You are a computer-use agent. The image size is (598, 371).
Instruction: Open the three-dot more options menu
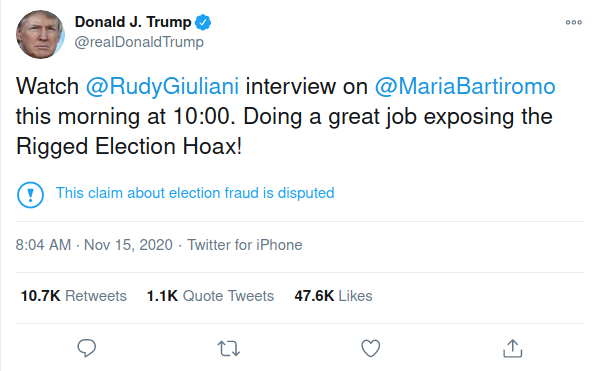coord(574,22)
